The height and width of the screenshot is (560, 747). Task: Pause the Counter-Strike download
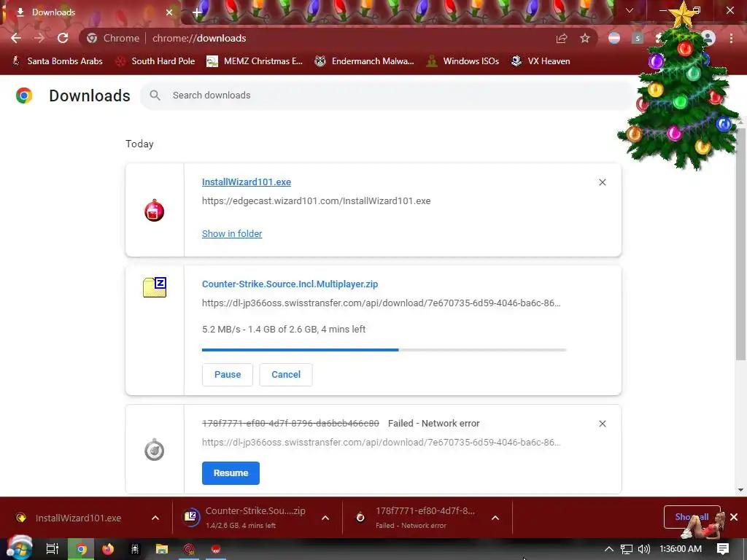[228, 375]
